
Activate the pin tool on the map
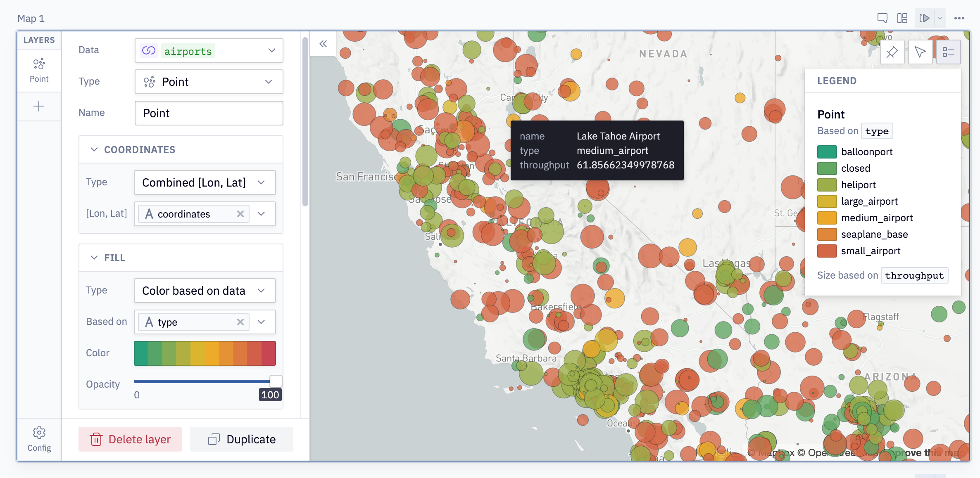click(892, 52)
